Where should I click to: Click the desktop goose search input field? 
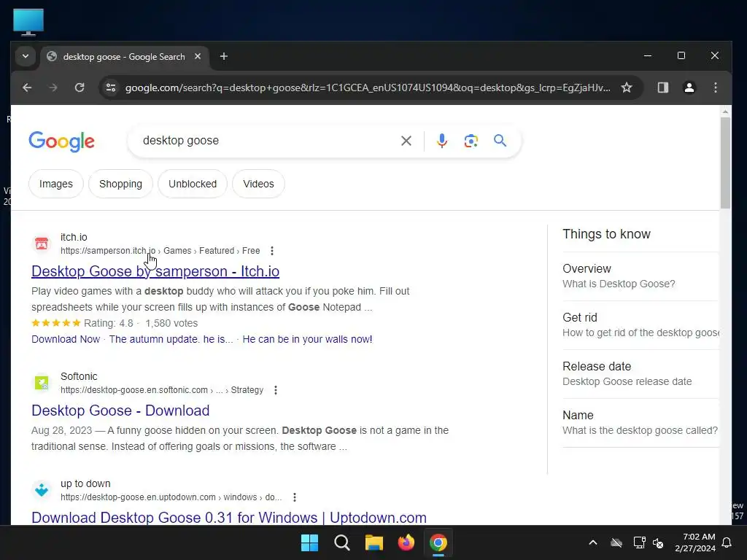click(267, 141)
